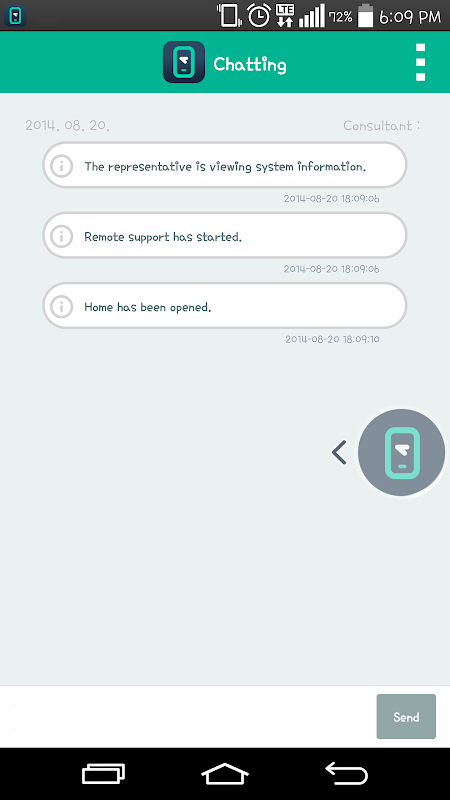The width and height of the screenshot is (450, 800).
Task: Tap info icon on 'viewing system information' message
Action: pyautogui.click(x=62, y=166)
